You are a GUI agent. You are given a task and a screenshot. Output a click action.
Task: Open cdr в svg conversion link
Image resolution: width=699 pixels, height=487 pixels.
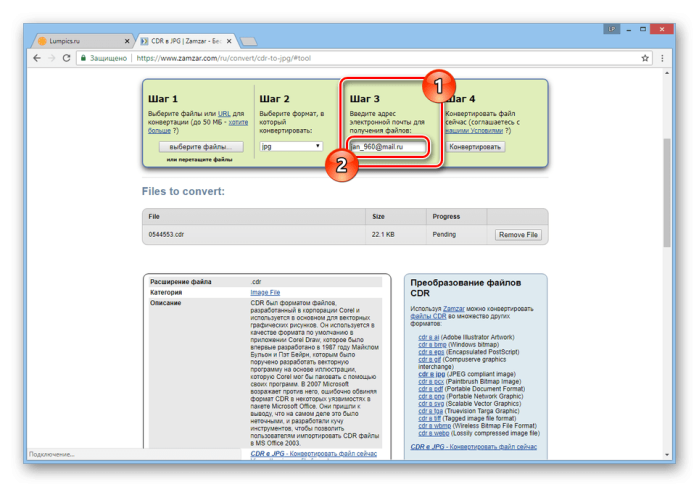tap(431, 404)
